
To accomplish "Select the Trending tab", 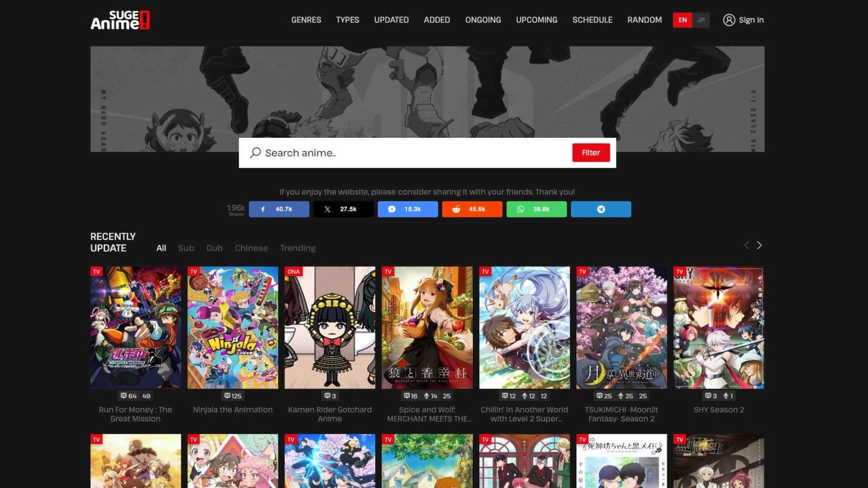I will pos(298,248).
